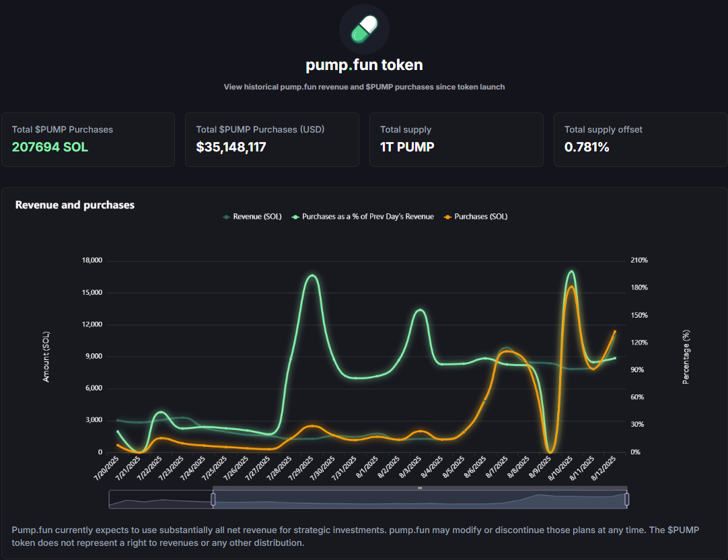Click the pump.fun pill logo icon

tap(363, 28)
